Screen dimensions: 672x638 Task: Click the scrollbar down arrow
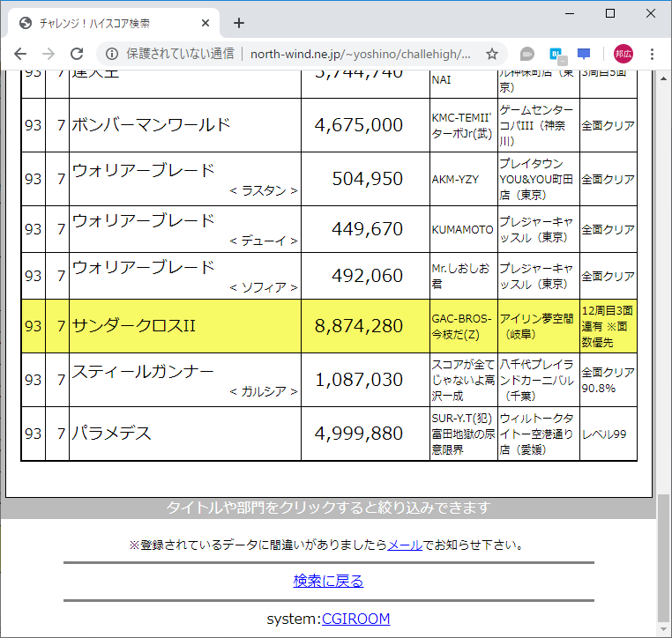pyautogui.click(x=663, y=629)
